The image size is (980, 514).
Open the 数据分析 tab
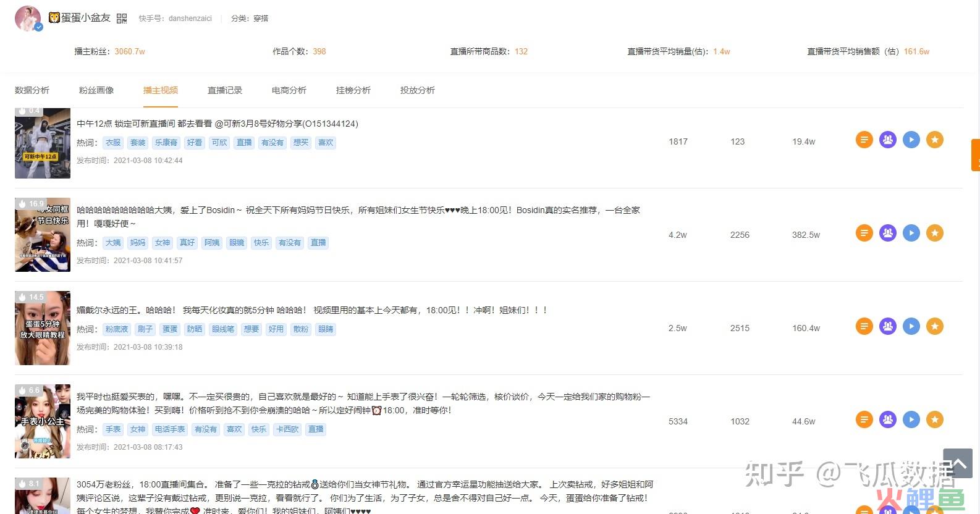pyautogui.click(x=32, y=90)
